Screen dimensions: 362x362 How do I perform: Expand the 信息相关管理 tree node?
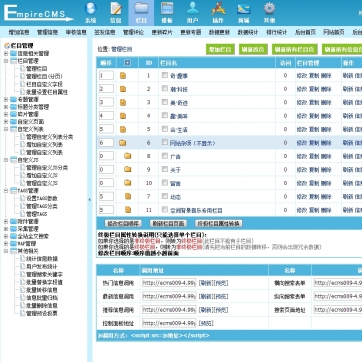coord(6,53)
